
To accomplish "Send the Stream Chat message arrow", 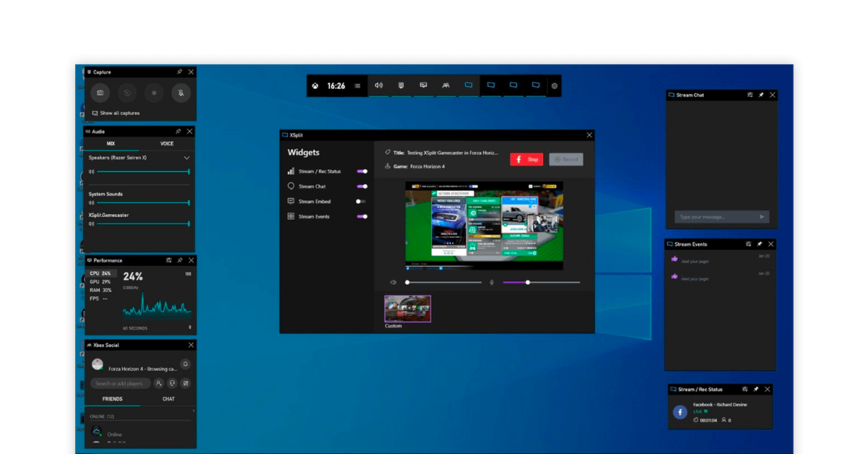I will pos(762,217).
